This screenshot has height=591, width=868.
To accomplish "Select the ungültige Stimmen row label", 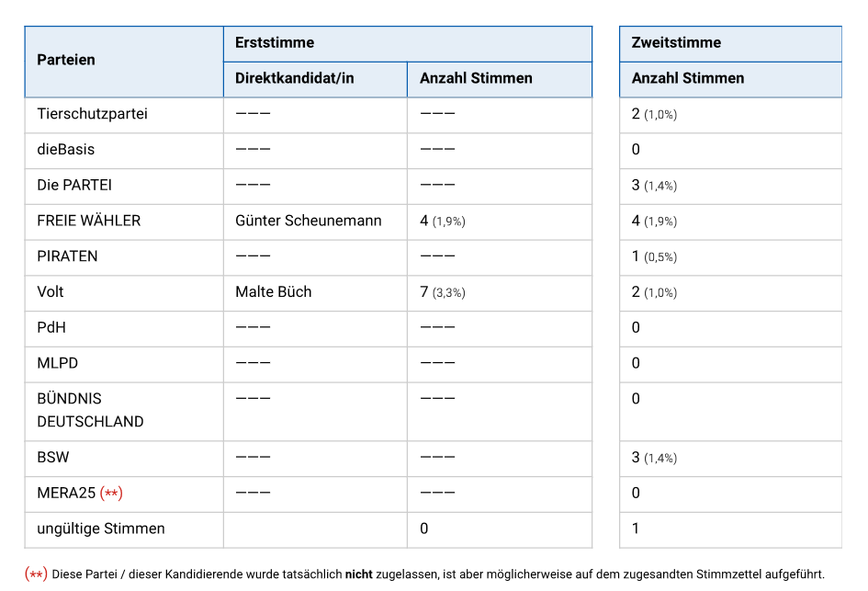I will (101, 528).
